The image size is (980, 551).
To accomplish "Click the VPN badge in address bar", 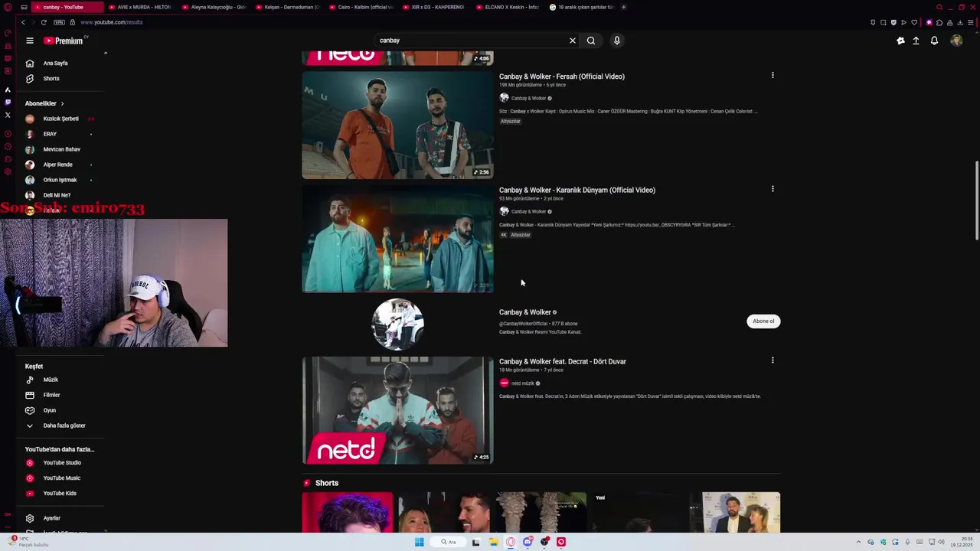I will coord(59,22).
